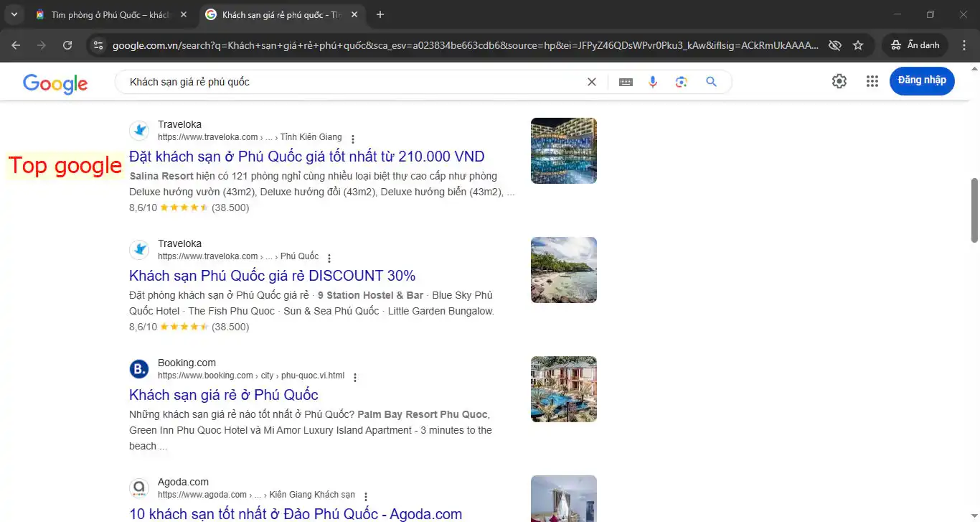
Task: Open more options for Agoda.com result
Action: (366, 496)
